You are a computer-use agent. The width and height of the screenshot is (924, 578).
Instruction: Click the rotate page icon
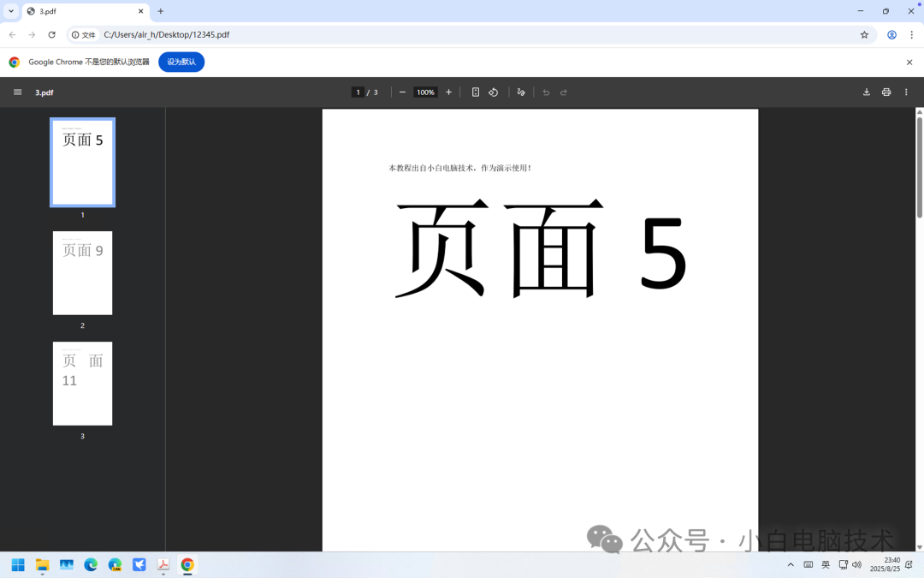(492, 92)
